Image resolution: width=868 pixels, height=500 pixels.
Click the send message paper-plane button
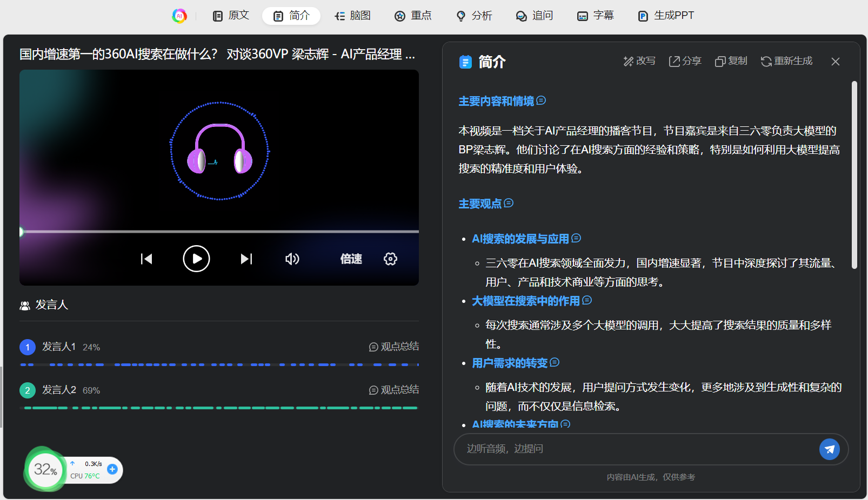coord(830,449)
